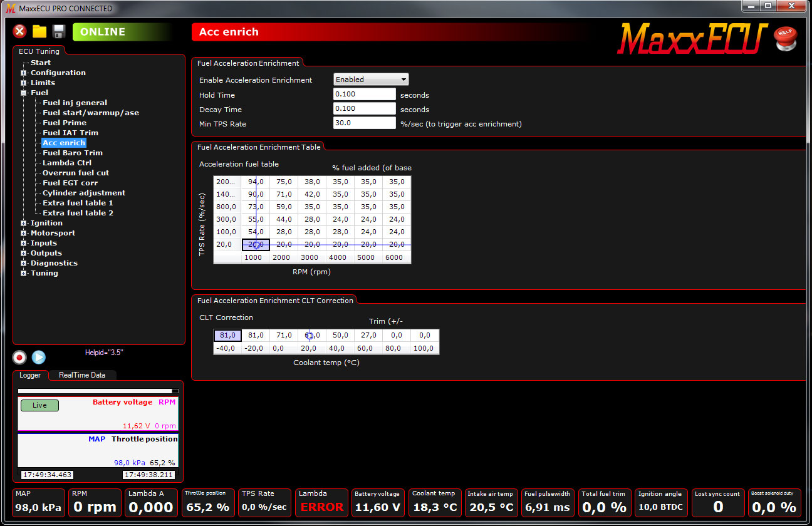Click the Lost sync count gauge
This screenshot has height=526, width=812.
click(x=718, y=503)
